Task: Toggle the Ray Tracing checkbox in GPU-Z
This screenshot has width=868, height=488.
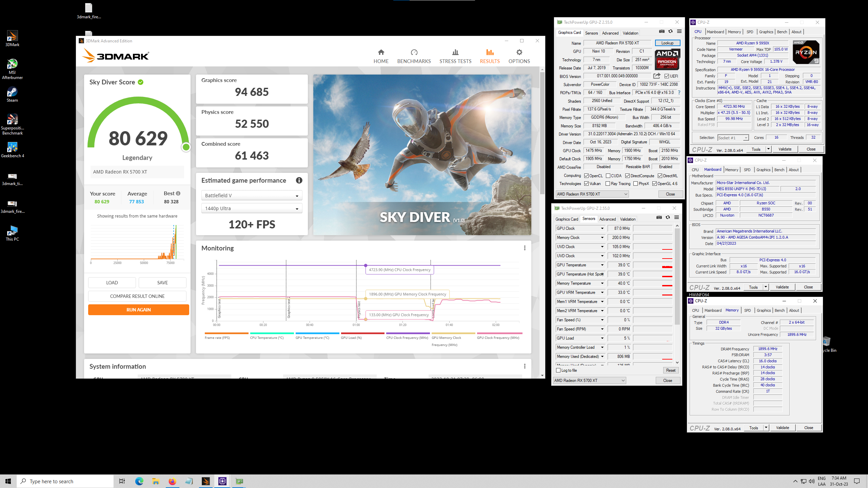Action: pos(608,184)
